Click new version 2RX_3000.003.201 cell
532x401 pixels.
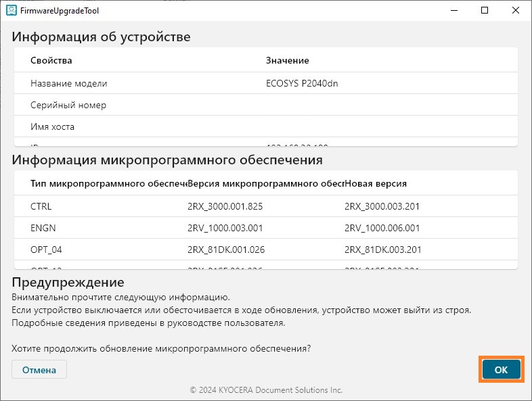tap(382, 206)
